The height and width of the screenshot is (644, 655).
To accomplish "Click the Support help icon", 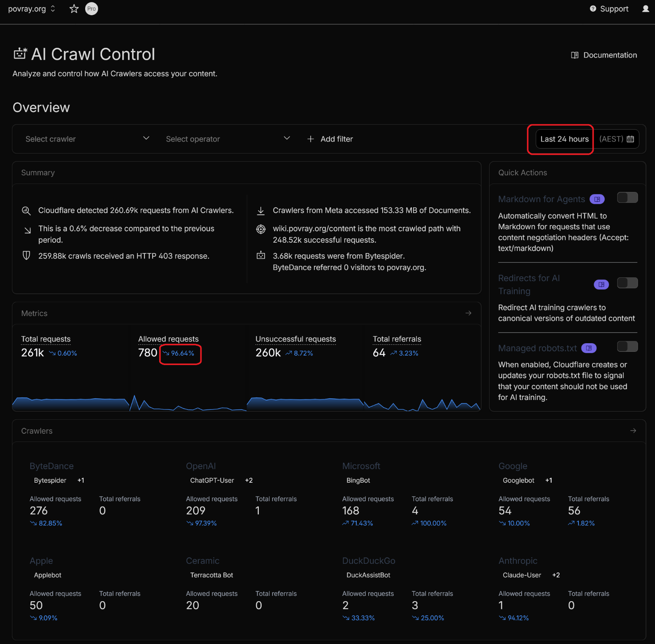I will tap(593, 9).
